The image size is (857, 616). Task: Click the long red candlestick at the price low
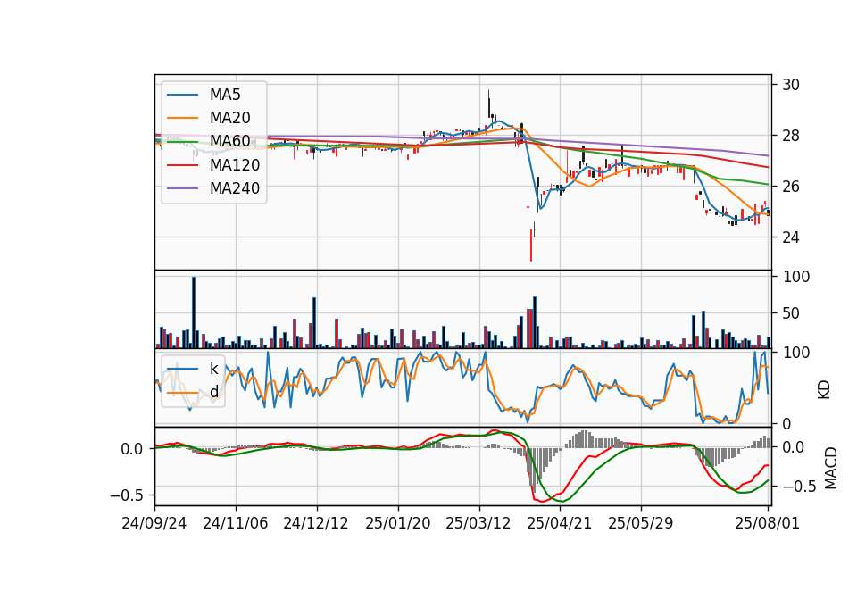click(530, 245)
